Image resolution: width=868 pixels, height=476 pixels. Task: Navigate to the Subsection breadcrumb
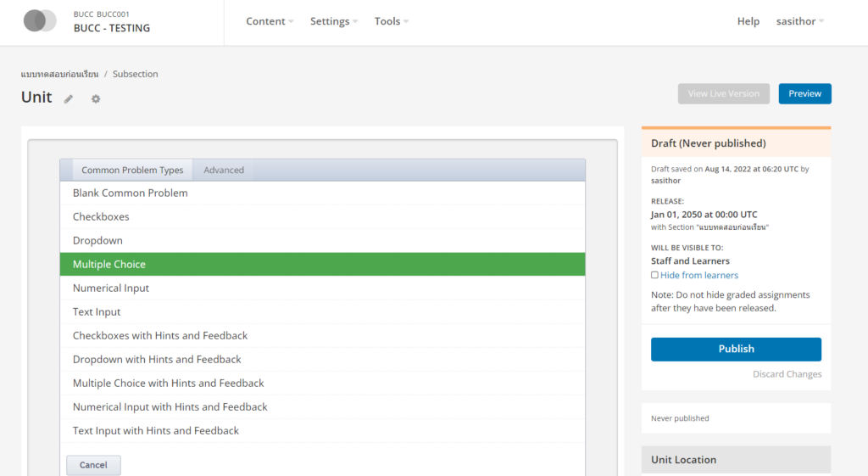135,74
